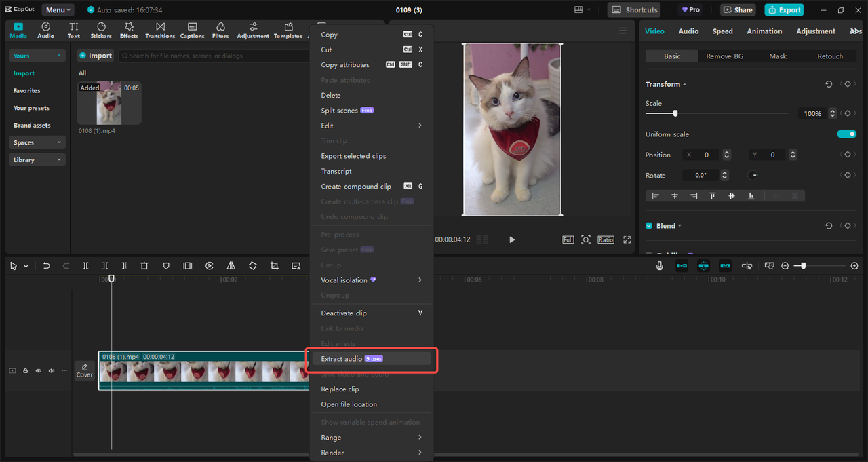Click the Reverse playback icon
Screen dimensions: 868x462
click(210, 266)
